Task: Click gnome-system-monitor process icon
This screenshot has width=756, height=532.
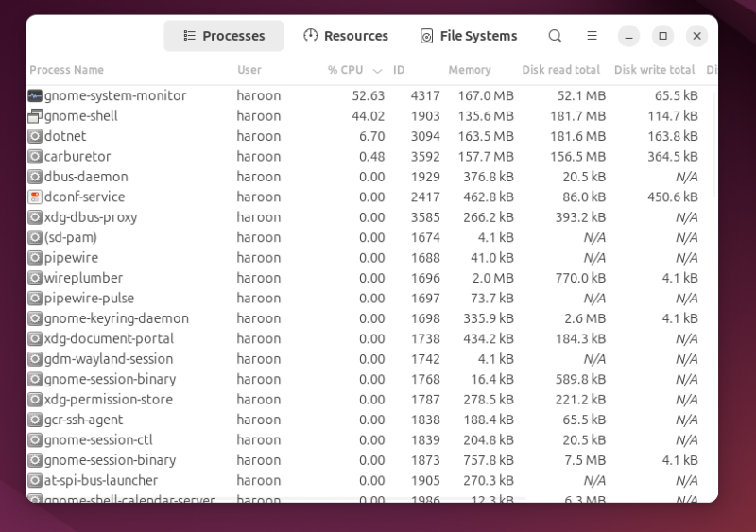Action: (35, 95)
